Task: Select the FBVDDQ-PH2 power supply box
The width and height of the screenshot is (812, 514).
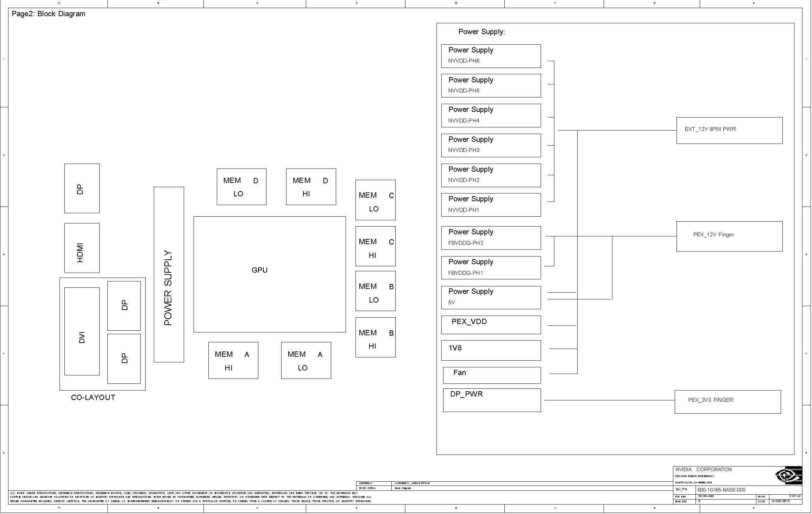Action: coord(491,238)
